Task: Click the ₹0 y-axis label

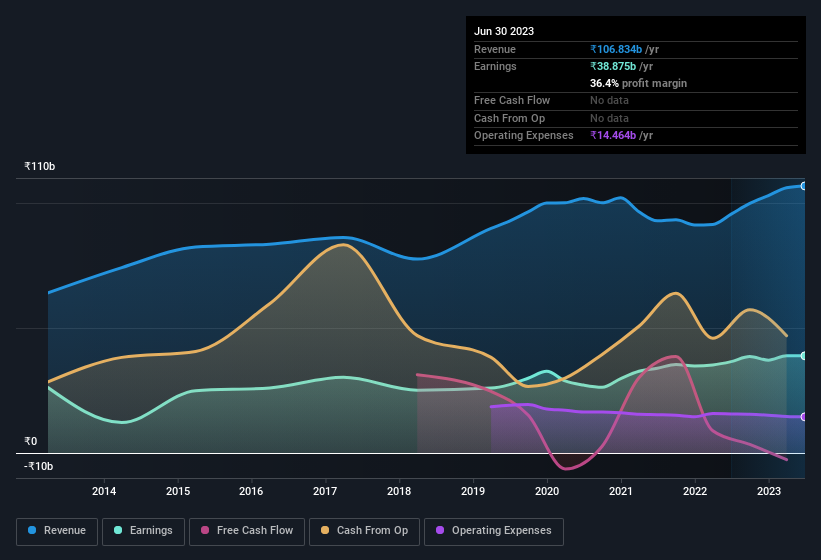Action: point(30,441)
